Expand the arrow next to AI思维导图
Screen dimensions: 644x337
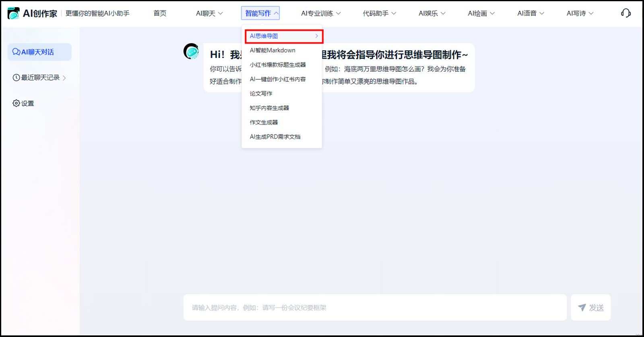point(317,36)
